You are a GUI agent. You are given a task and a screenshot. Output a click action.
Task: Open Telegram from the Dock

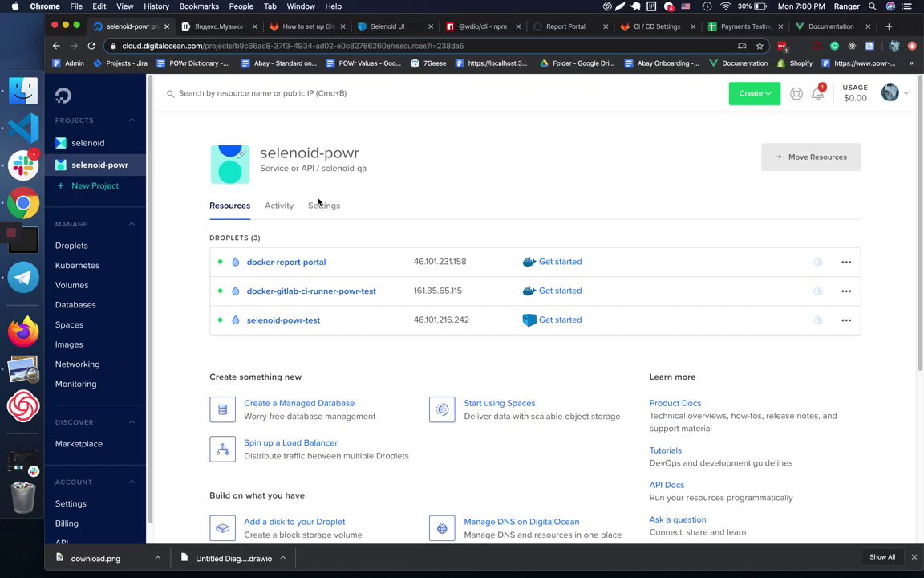(x=23, y=277)
